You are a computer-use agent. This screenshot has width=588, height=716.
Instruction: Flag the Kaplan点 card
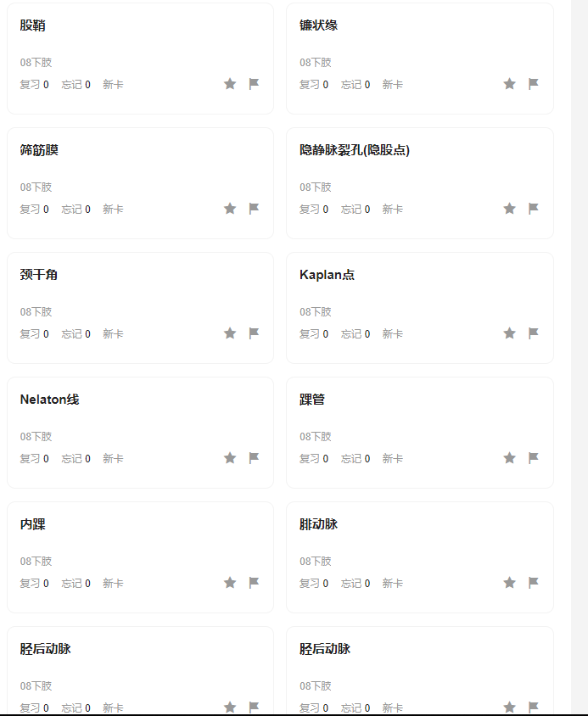click(534, 333)
